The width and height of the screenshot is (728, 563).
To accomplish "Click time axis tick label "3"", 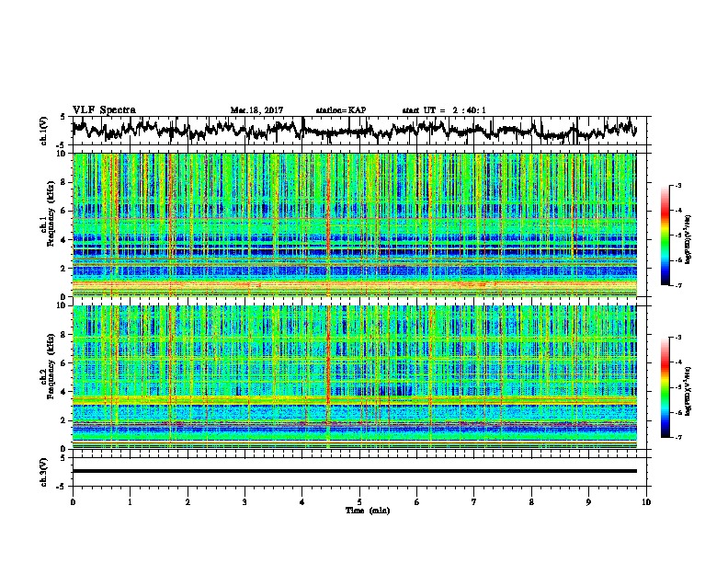I will 245,502.
